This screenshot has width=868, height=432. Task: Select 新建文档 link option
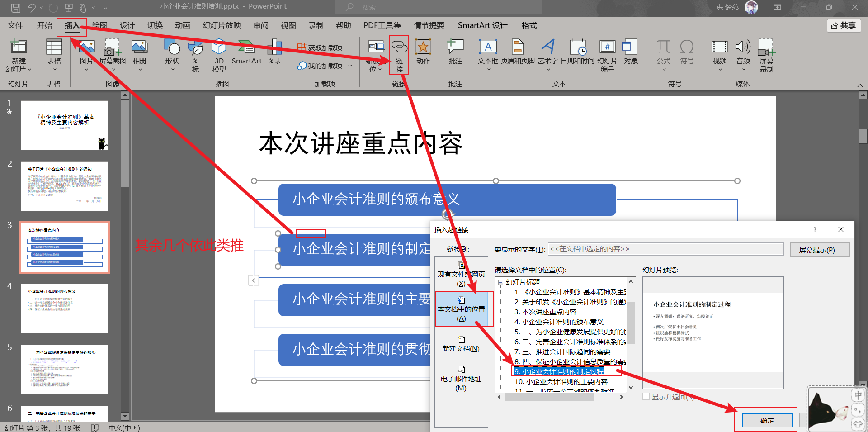(x=461, y=344)
